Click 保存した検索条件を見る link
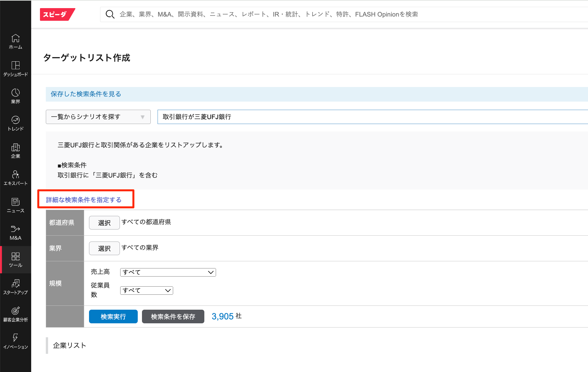This screenshot has height=372, width=588. pos(86,94)
